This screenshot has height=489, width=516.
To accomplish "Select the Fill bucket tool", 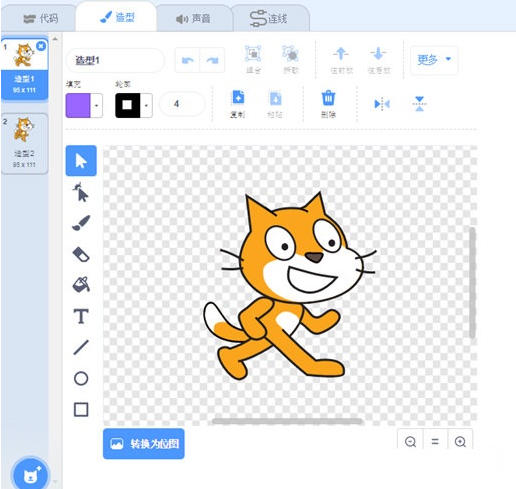I will [x=81, y=285].
